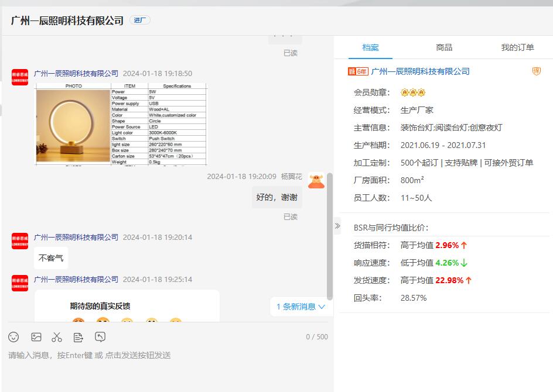Open the 我的订单 tab

(x=517, y=47)
